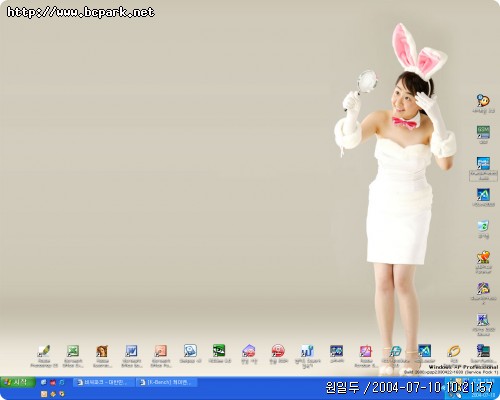Open the computer-and-monitor bottom right shortcut
The height and width of the screenshot is (400, 500).
(483, 354)
